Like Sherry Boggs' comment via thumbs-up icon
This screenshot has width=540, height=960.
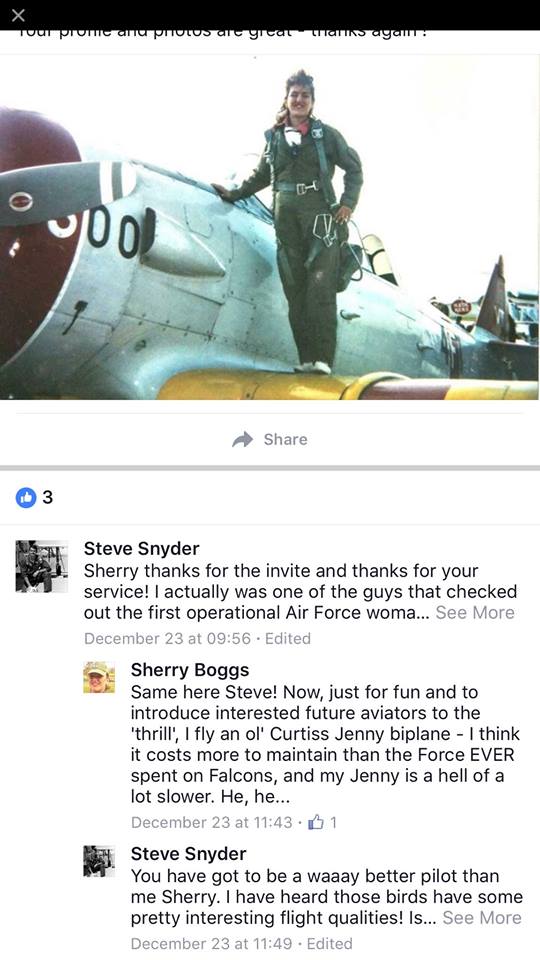point(316,822)
